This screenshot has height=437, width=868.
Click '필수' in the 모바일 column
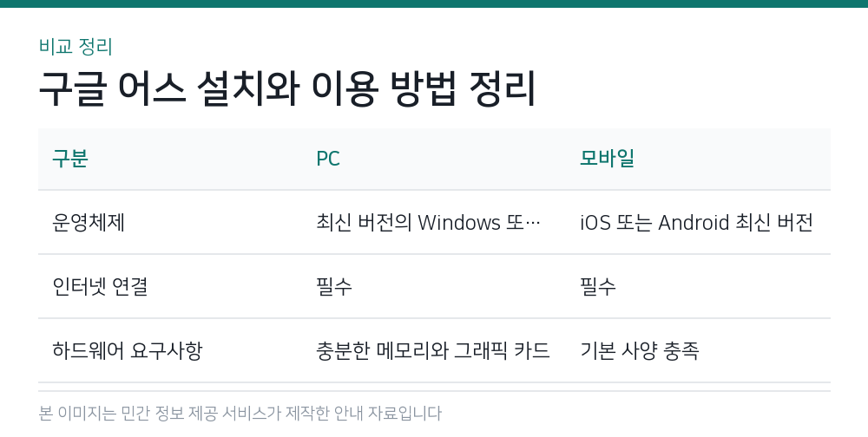pyautogui.click(x=598, y=286)
